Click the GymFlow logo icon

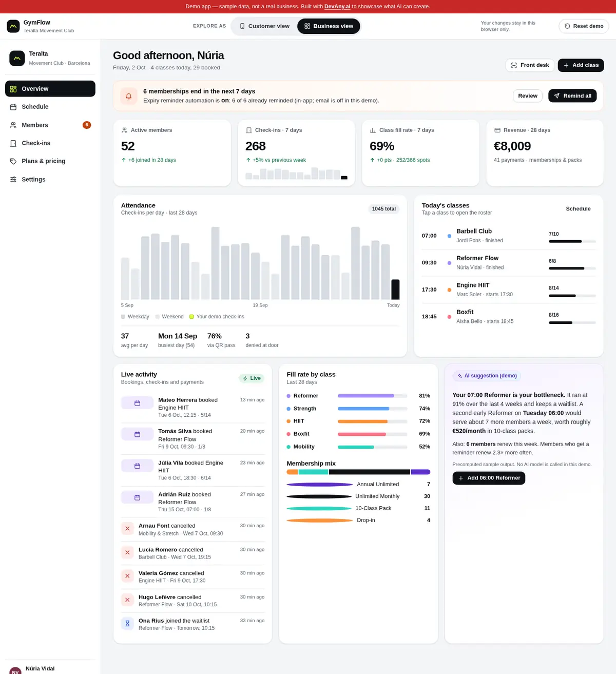(13, 26)
